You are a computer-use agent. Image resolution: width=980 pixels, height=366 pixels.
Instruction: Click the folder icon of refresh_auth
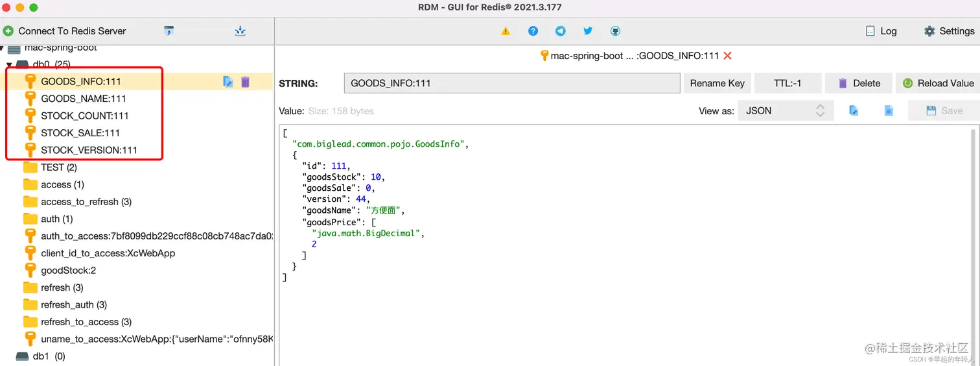point(30,304)
